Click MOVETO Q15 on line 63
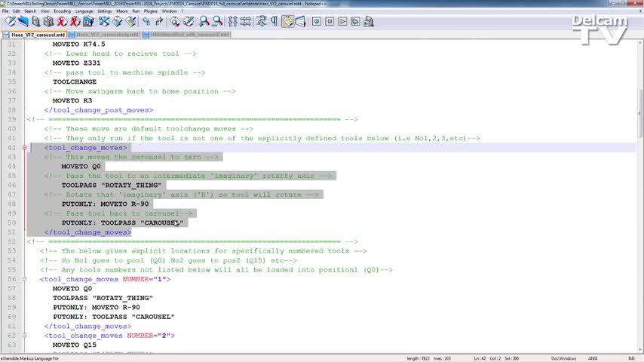644x362 pixels. point(75,345)
